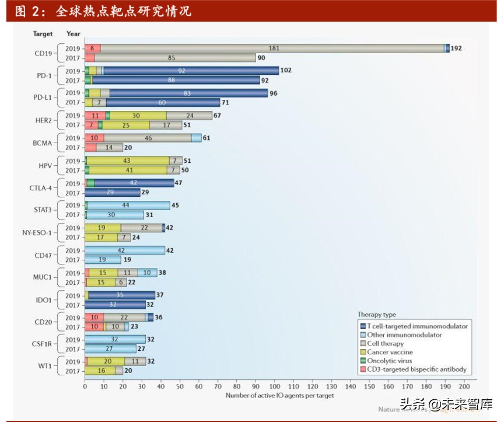Click the CD19 2017 bar segment labeled 85
The width and height of the screenshot is (504, 422).
pos(175,58)
